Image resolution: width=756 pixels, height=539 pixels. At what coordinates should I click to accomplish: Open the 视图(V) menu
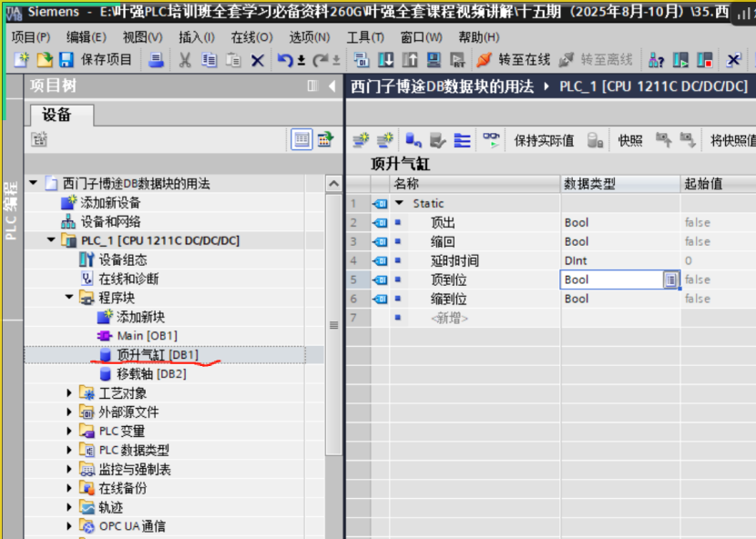(143, 37)
